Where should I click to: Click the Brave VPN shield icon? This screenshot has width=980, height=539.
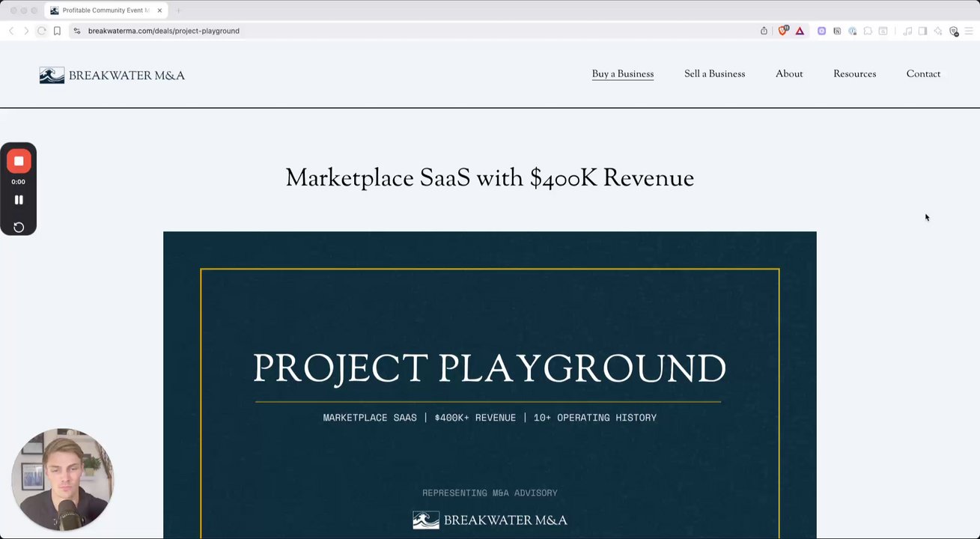[954, 31]
